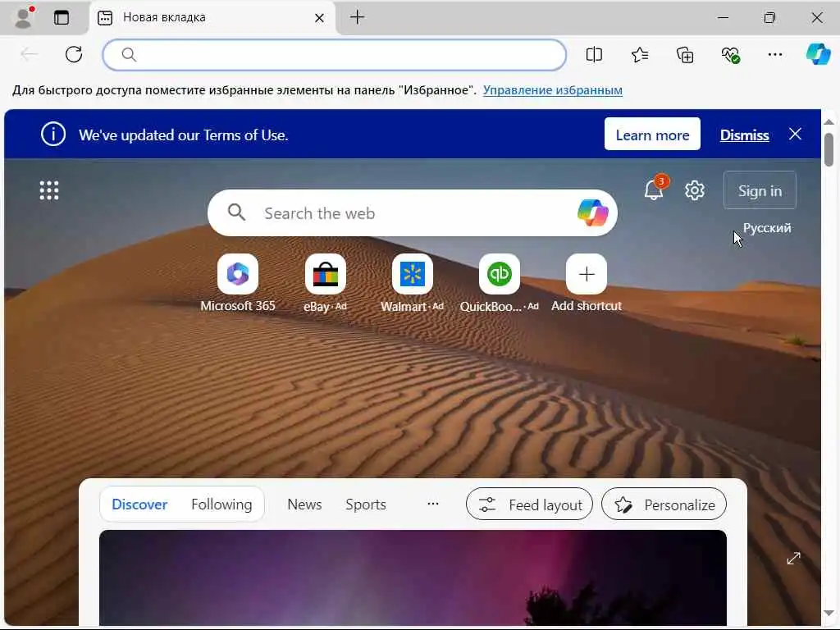Click the search magnifier icon

coord(236,212)
